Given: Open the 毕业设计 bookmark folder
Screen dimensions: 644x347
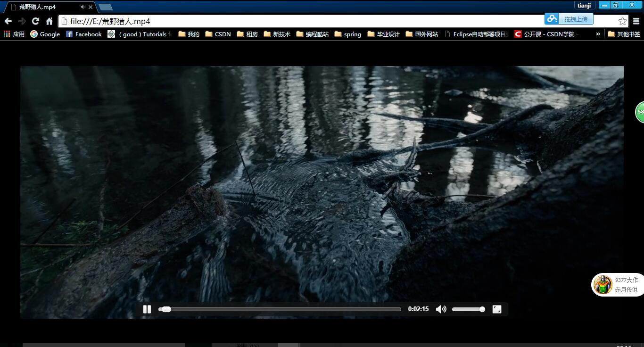Looking at the screenshot, I should [x=384, y=34].
